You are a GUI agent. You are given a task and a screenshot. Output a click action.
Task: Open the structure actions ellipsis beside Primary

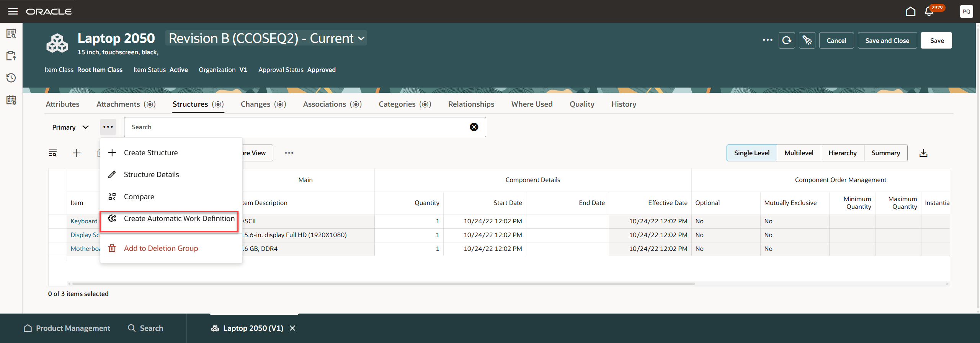pos(108,127)
